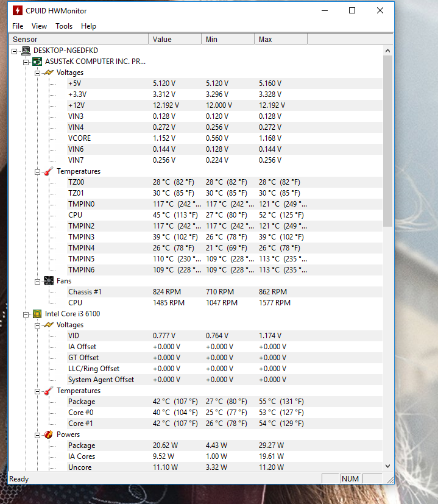Collapse the motherboard Voltages group
Screen dimensions: 438x504
point(38,73)
